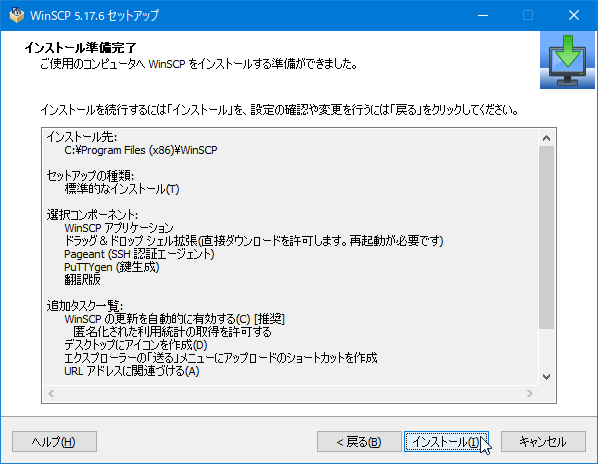The image size is (598, 464).
Task: Click the horizontal scroll left arrow
Action: pos(51,393)
